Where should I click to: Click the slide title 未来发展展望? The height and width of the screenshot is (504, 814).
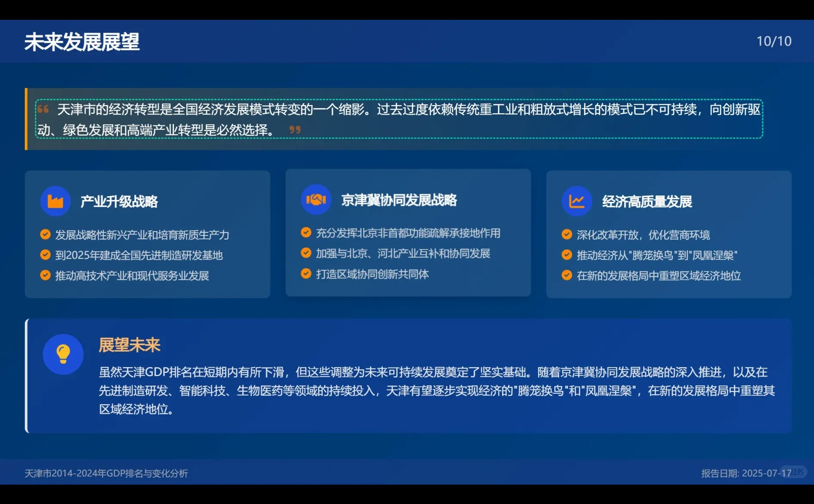tap(83, 41)
